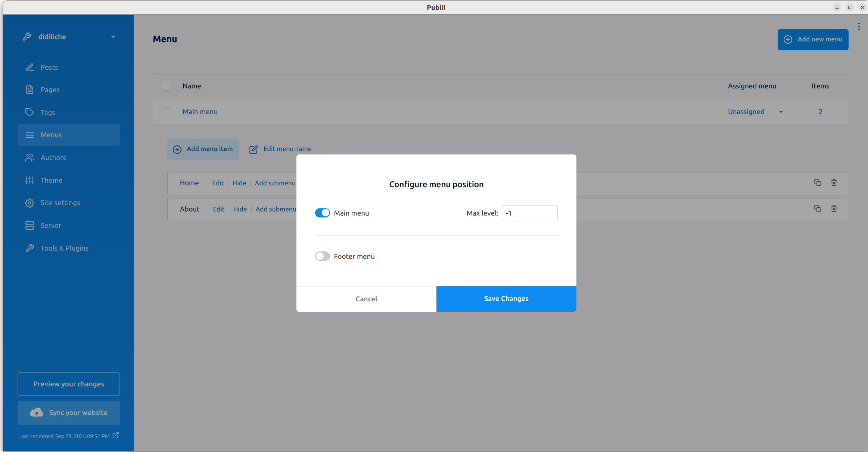
Task: Cancel the menu position dialog
Action: pyautogui.click(x=366, y=299)
